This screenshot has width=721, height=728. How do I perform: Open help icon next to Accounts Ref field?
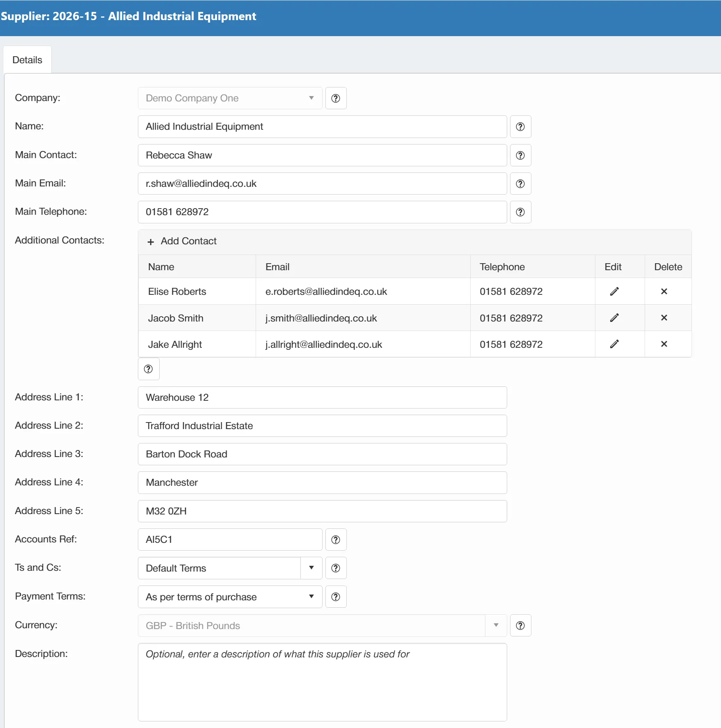(x=336, y=540)
